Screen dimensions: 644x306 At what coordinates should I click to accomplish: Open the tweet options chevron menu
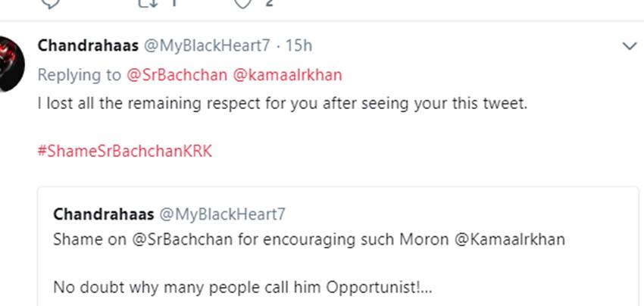pyautogui.click(x=629, y=47)
